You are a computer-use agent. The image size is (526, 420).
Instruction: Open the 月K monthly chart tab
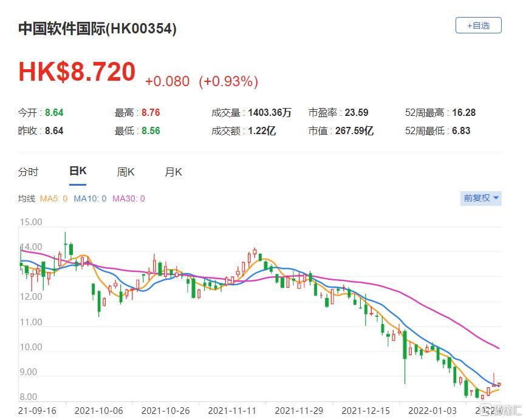point(173,172)
